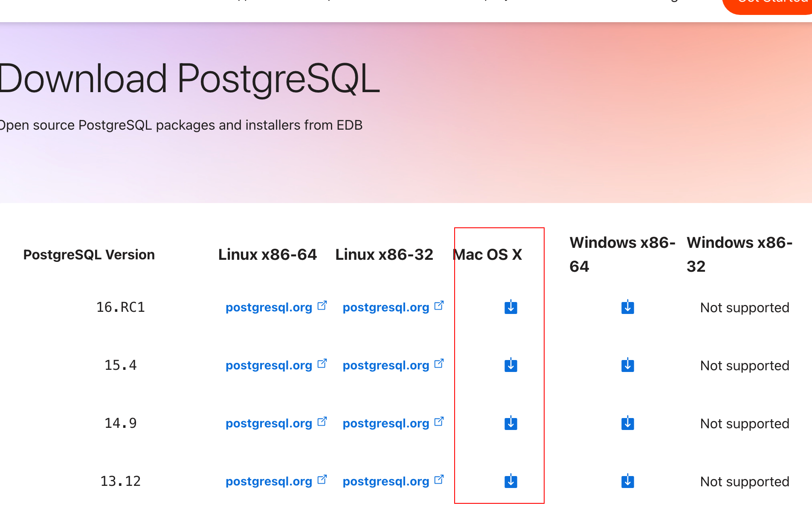Viewport: 812px width, 517px height.
Task: Download PostgreSQL 15.4 for Mac OS X
Action: click(x=510, y=365)
